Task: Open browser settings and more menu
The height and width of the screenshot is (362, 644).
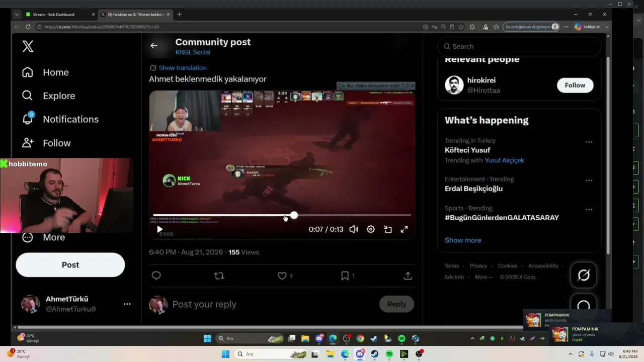Action: coord(566,27)
